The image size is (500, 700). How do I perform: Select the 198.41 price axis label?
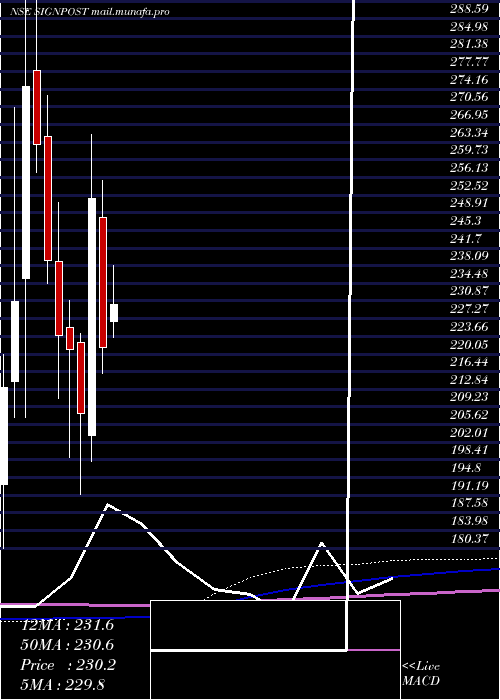469,450
